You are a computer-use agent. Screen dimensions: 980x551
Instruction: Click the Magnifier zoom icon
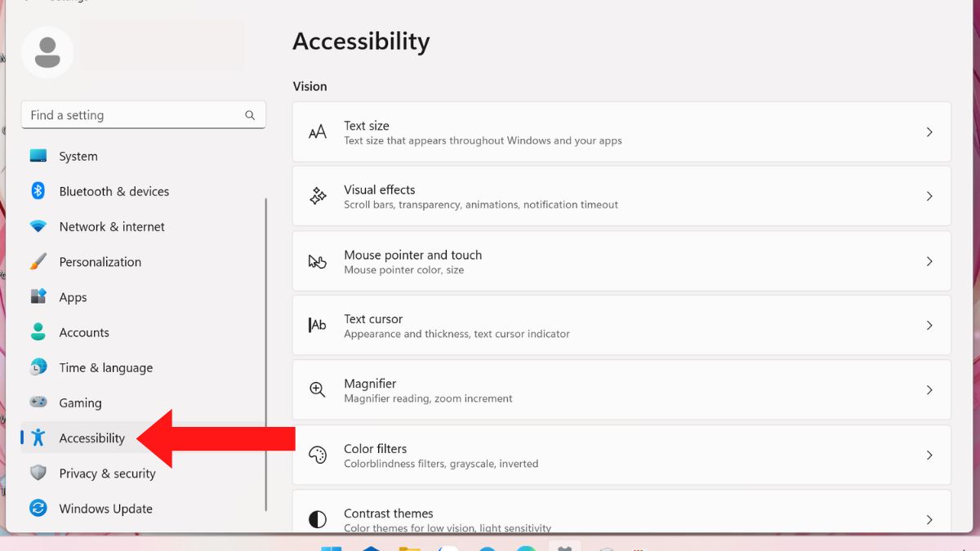click(318, 389)
